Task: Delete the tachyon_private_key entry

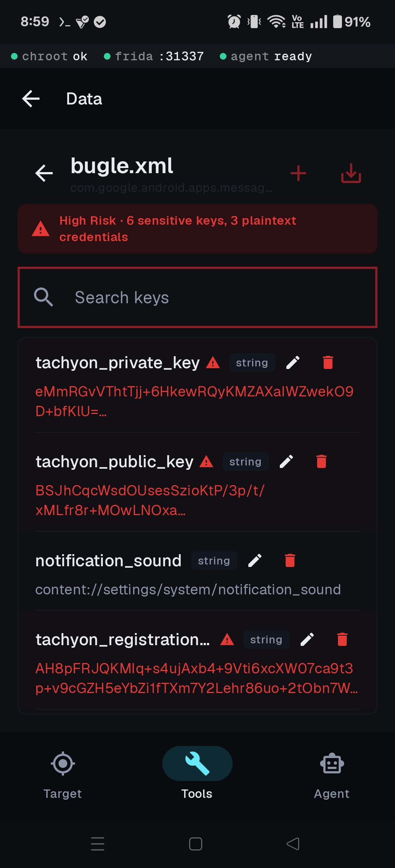Action: 327,362
